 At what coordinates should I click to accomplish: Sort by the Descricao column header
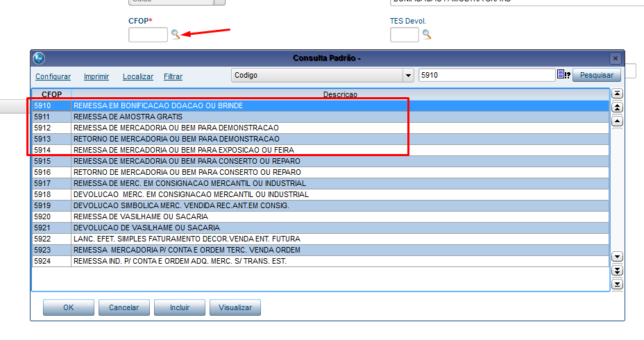pos(340,94)
